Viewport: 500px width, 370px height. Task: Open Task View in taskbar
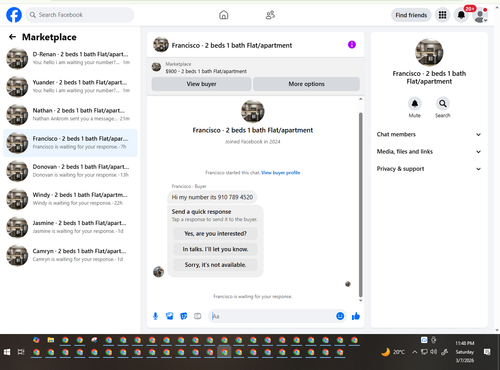click(21, 352)
